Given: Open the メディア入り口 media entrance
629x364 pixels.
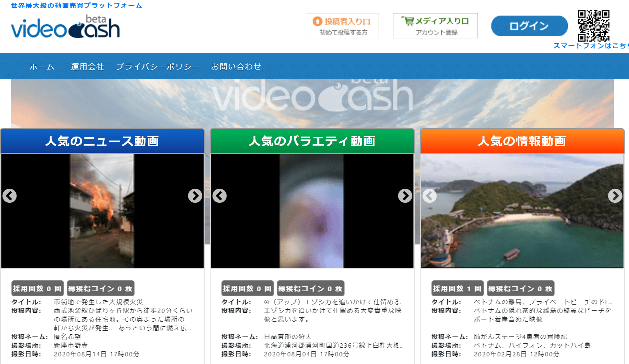Looking at the screenshot, I should pyautogui.click(x=435, y=26).
